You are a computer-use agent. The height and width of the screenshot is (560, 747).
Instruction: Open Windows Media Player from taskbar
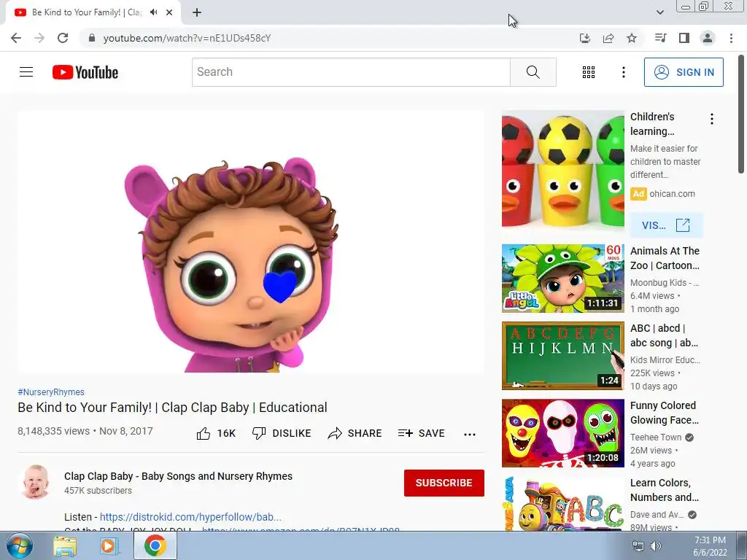click(x=108, y=546)
